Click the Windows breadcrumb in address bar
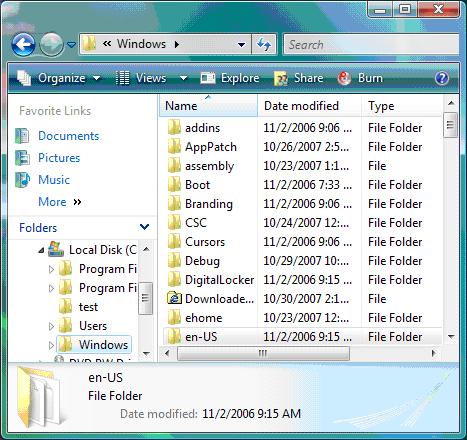Viewport: 467px width, 440px height. point(141,44)
